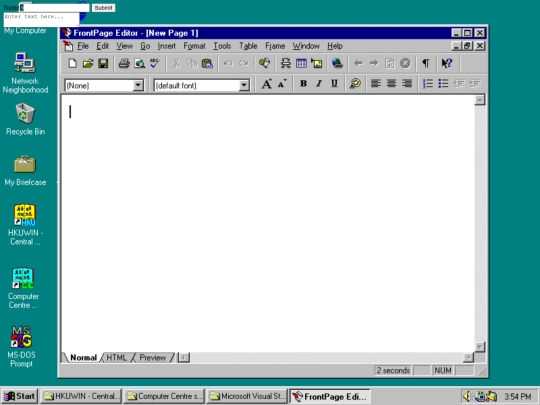The height and width of the screenshot is (405, 540).
Task: Click the volume speaker tray icon
Action: click(x=467, y=396)
